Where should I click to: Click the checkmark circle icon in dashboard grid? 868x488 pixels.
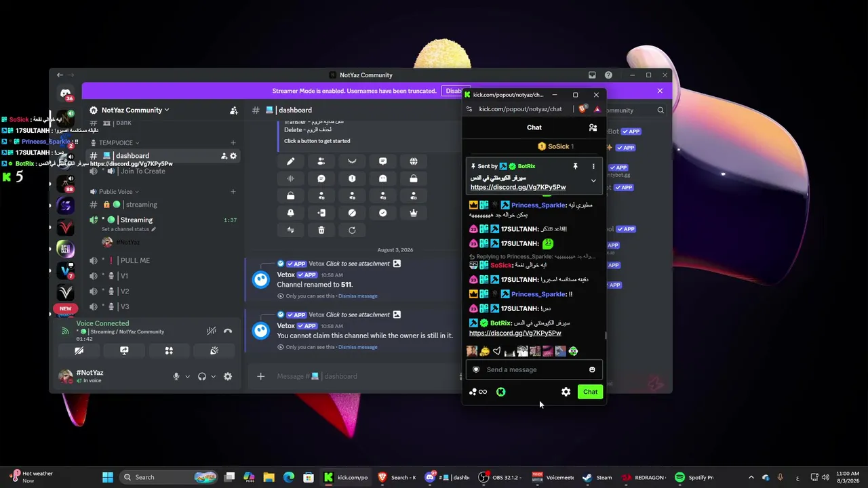click(383, 213)
